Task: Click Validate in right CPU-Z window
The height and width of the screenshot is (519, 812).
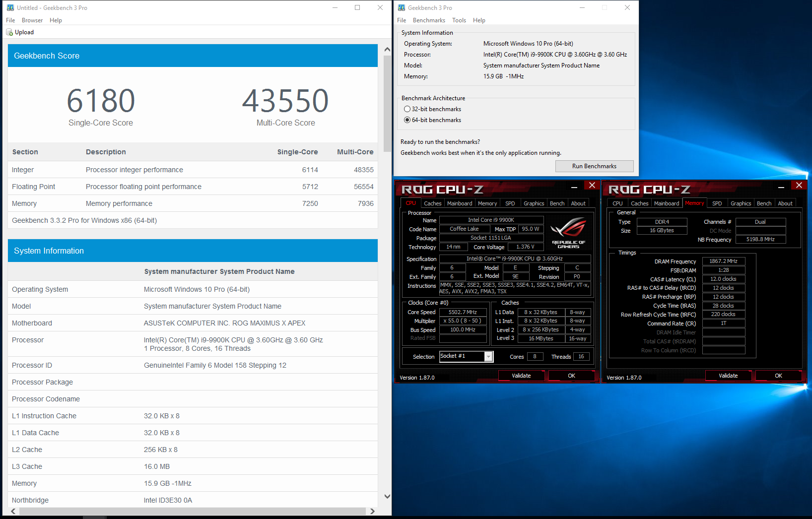Action: pyautogui.click(x=728, y=376)
